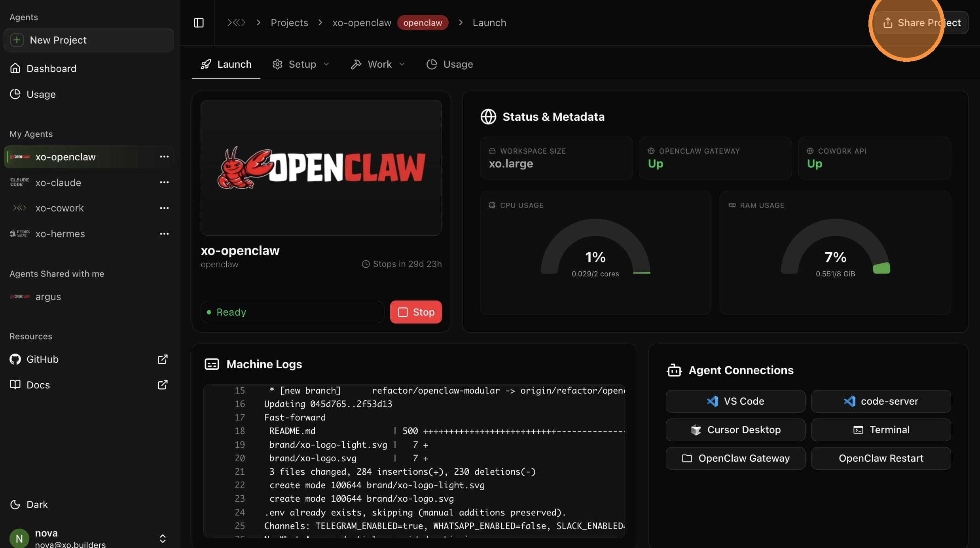Create a New Project
The width and height of the screenshot is (980, 548).
[89, 40]
